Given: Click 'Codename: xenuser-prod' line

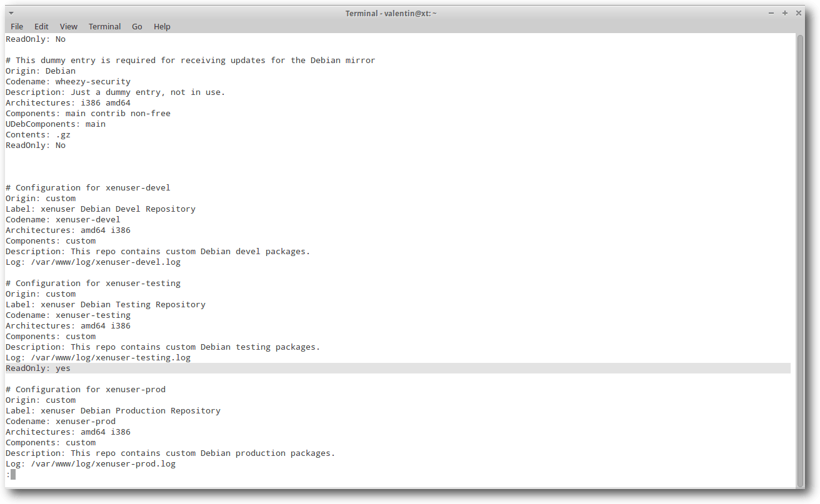Looking at the screenshot, I should (61, 421).
